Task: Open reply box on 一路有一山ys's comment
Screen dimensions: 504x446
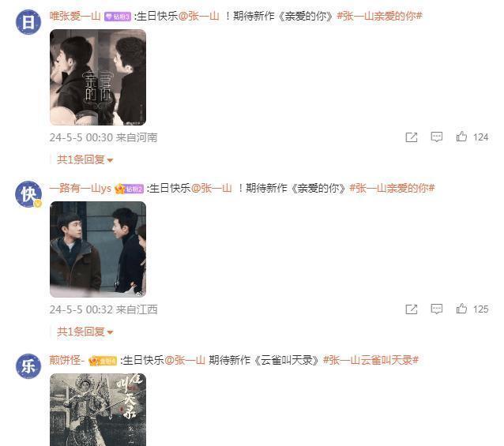Action: tap(437, 309)
